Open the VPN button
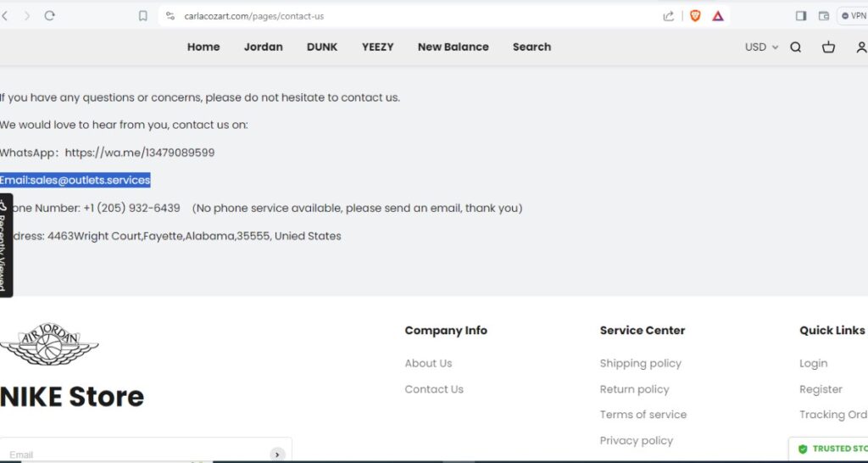868x463 pixels. [853, 16]
